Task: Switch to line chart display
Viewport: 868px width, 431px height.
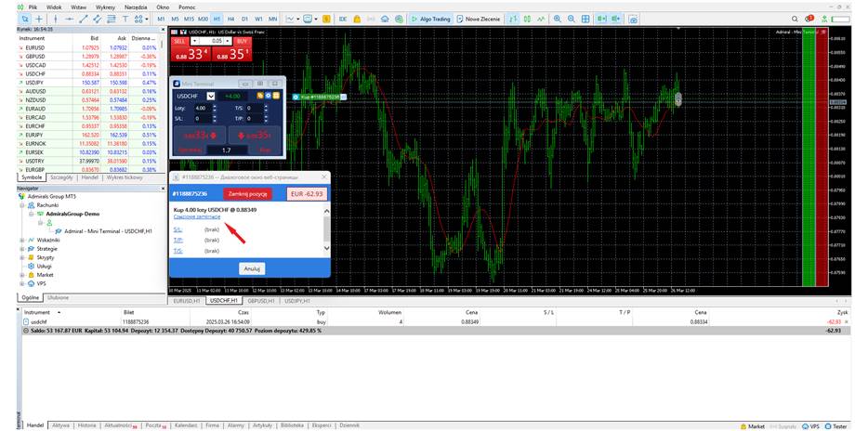Action: point(541,19)
